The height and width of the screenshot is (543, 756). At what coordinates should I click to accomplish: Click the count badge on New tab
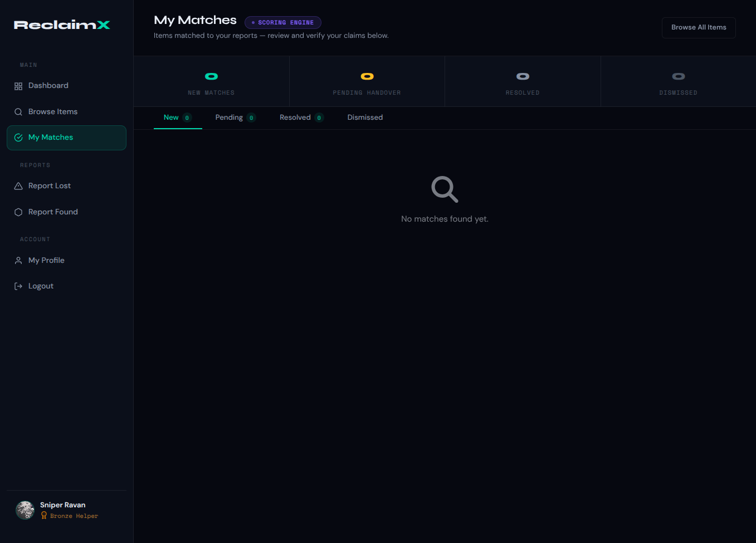[187, 118]
